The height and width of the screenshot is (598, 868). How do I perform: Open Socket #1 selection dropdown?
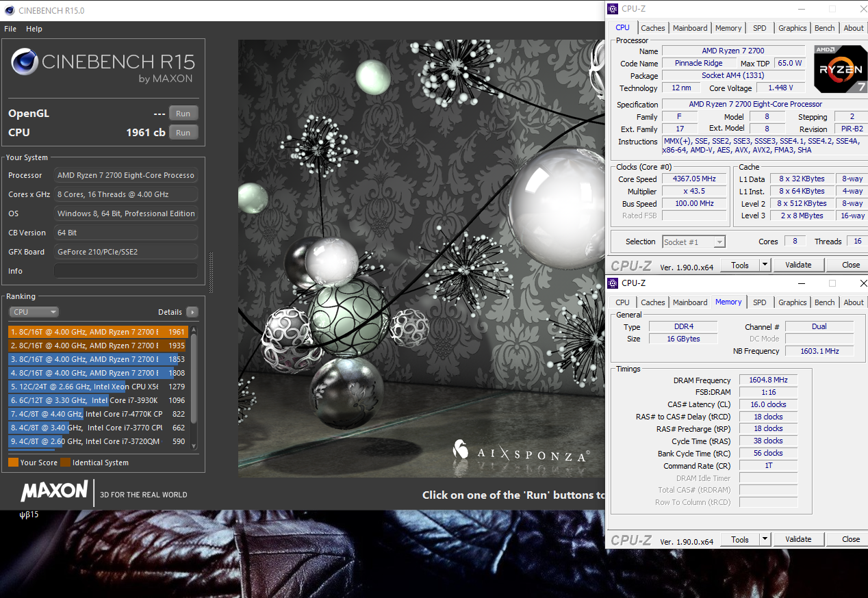coord(693,242)
